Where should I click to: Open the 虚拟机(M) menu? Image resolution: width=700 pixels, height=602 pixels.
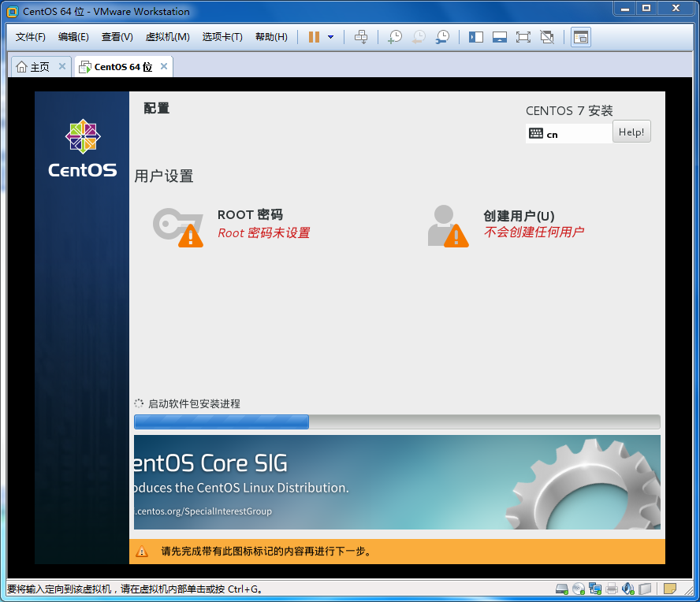click(167, 37)
